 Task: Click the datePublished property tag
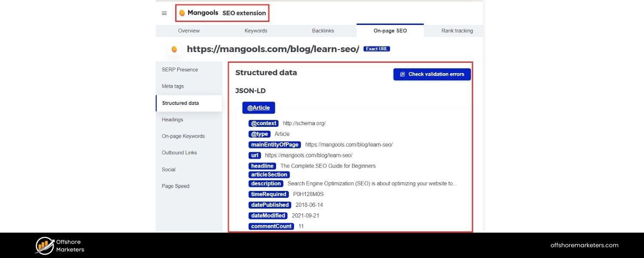[x=270, y=205]
